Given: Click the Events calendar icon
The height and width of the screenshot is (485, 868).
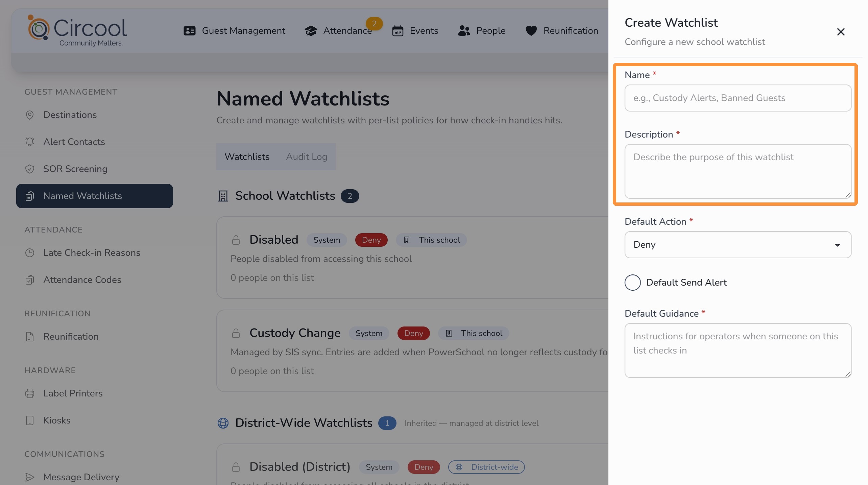Looking at the screenshot, I should coord(397,31).
